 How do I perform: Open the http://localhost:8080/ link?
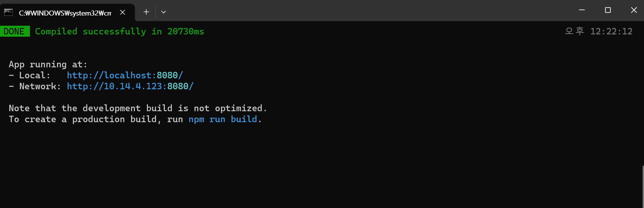coord(125,75)
